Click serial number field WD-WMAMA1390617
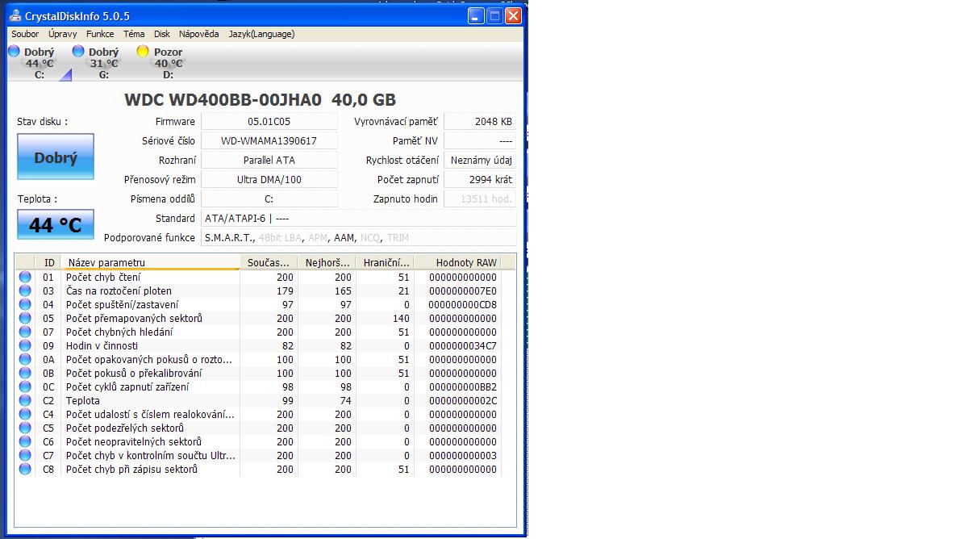 coord(269,141)
